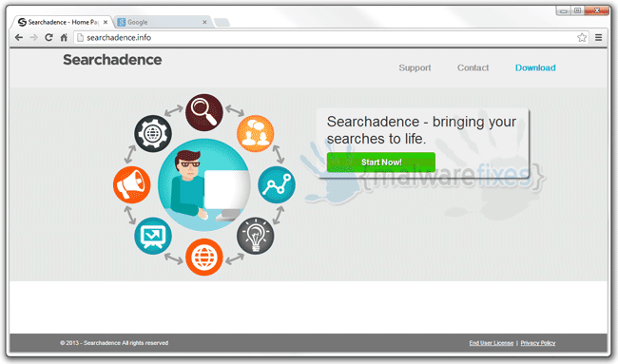Click the teal line graph icon
618x364 pixels.
pyautogui.click(x=277, y=184)
